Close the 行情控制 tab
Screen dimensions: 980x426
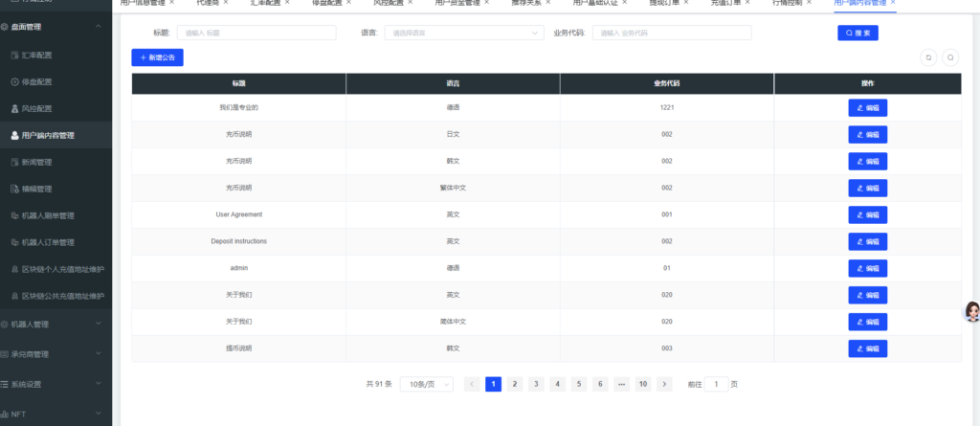tap(809, 3)
